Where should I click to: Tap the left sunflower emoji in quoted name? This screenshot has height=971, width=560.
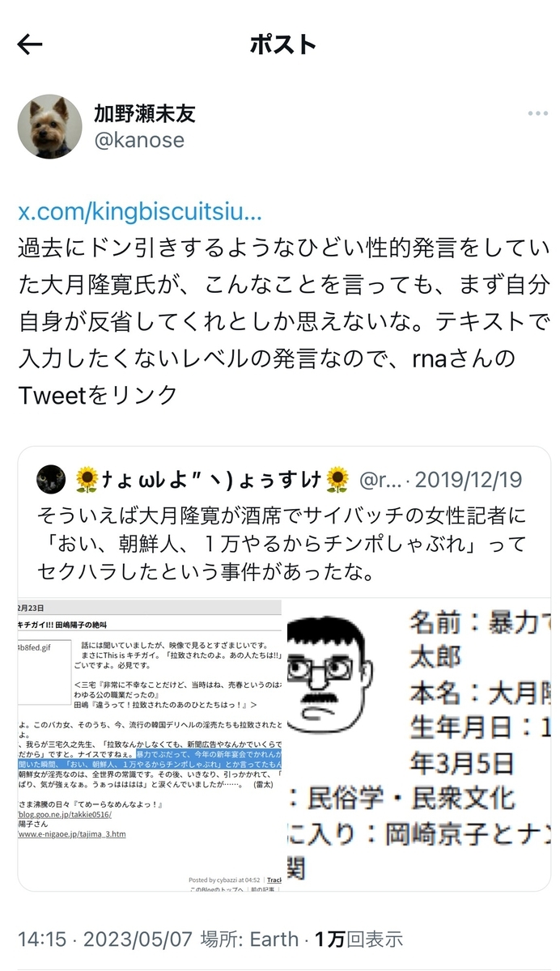(x=86, y=480)
